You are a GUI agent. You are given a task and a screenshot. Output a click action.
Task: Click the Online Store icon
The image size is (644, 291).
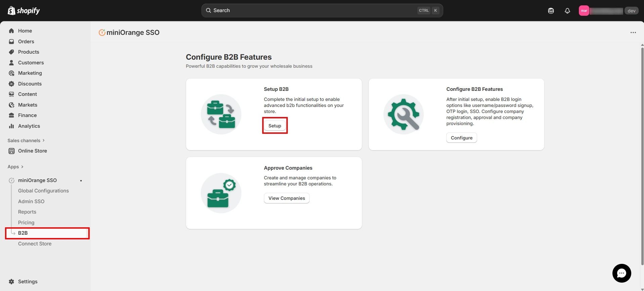[x=11, y=151]
